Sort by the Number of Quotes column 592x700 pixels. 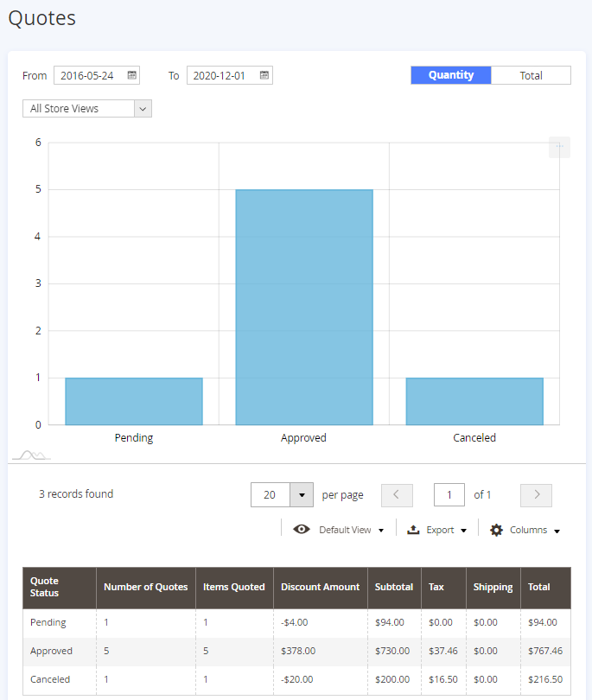coord(145,588)
